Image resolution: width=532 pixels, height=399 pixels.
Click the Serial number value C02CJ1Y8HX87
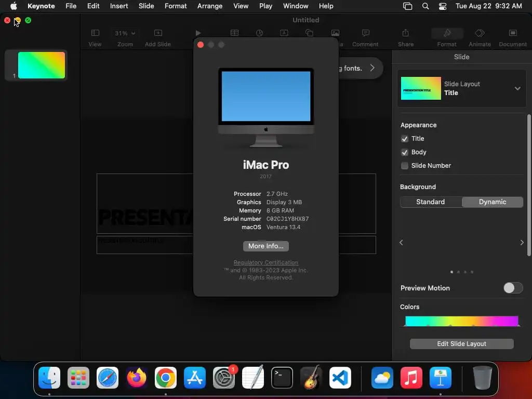tap(287, 219)
